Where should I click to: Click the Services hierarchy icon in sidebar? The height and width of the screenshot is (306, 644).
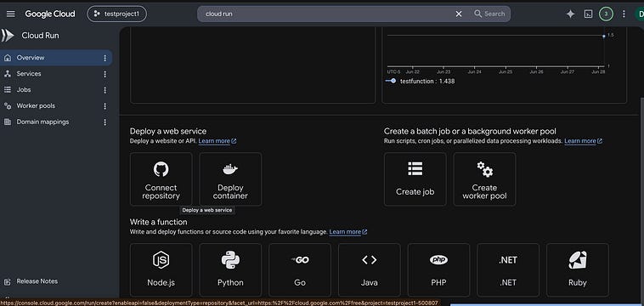pos(8,74)
